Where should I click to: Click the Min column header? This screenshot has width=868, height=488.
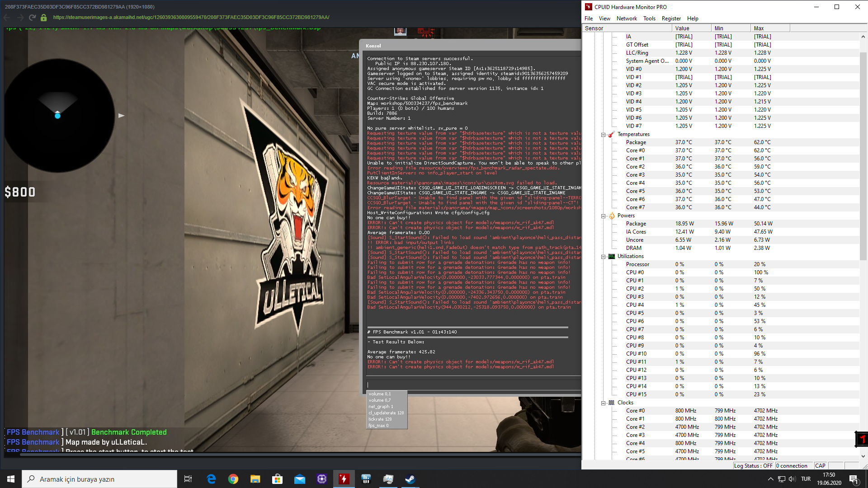[731, 28]
